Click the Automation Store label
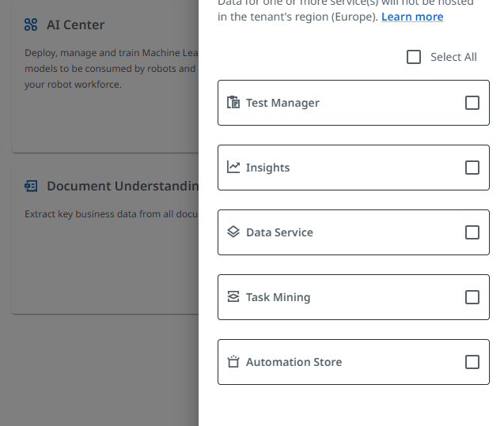 pos(294,362)
